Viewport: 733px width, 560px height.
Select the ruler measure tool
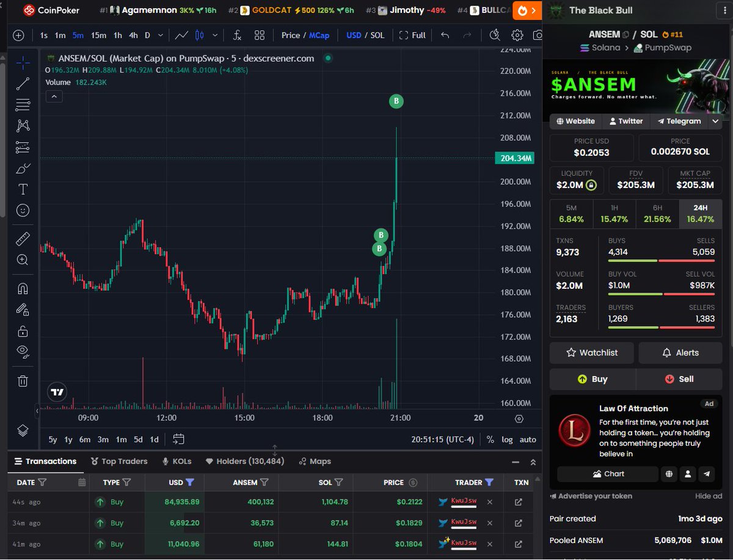click(23, 238)
